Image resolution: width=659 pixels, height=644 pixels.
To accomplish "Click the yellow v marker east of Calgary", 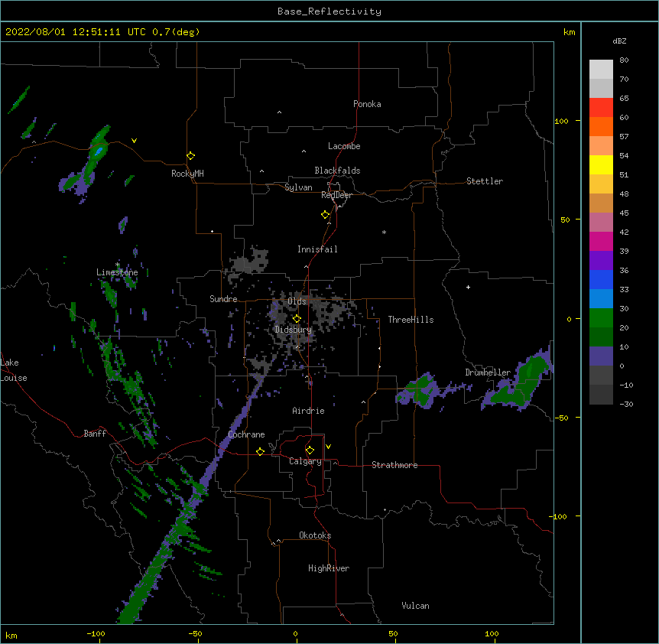I will point(328,447).
